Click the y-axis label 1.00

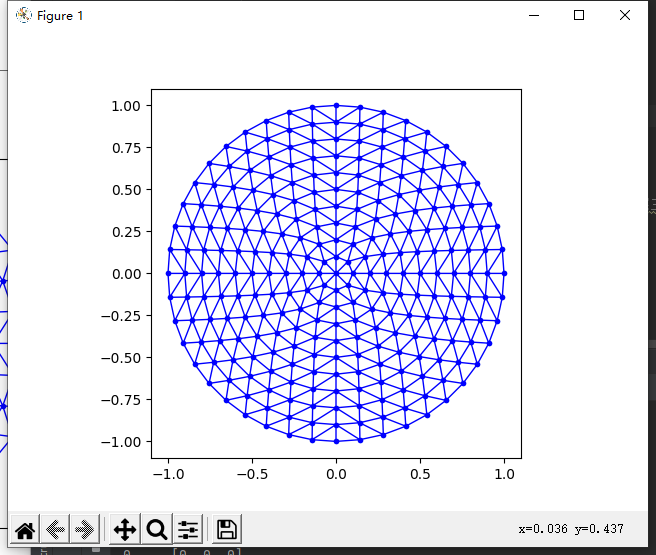[x=126, y=106]
